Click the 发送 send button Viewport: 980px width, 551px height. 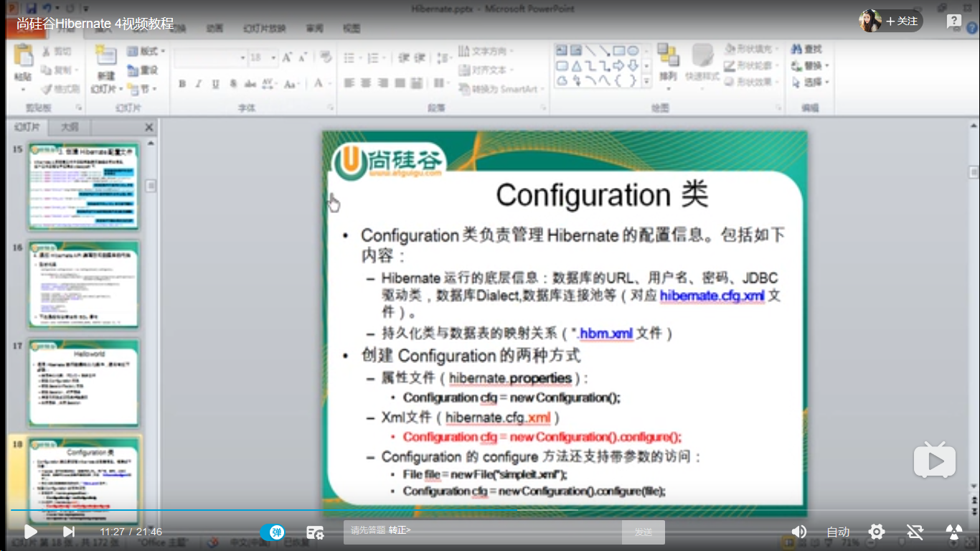pos(644,532)
